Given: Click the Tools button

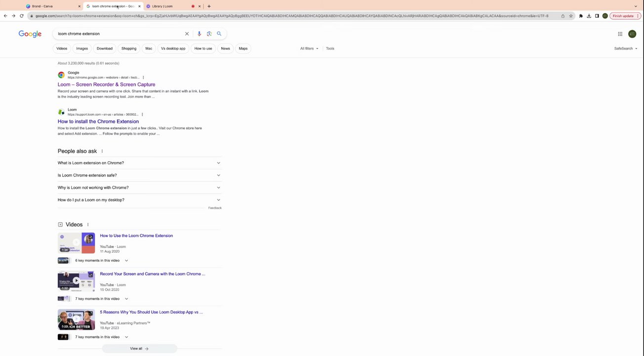Looking at the screenshot, I should point(330,48).
